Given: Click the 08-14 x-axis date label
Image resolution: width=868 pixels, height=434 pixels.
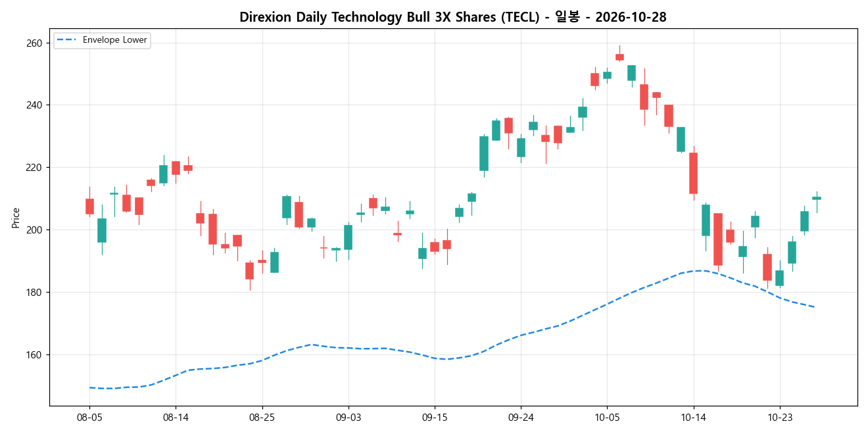Looking at the screenshot, I should [176, 417].
